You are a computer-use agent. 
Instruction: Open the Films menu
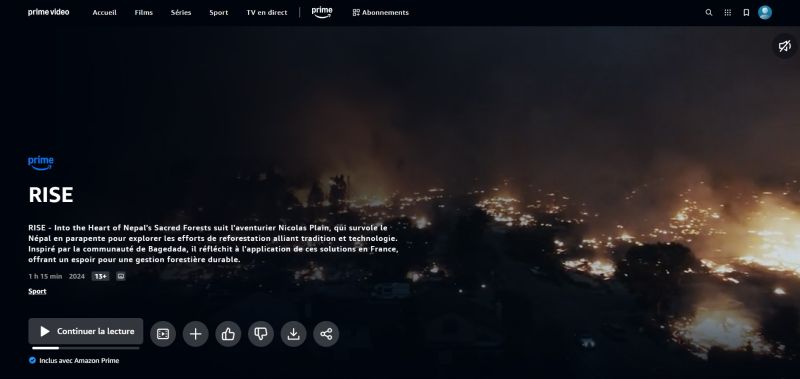[x=144, y=13]
